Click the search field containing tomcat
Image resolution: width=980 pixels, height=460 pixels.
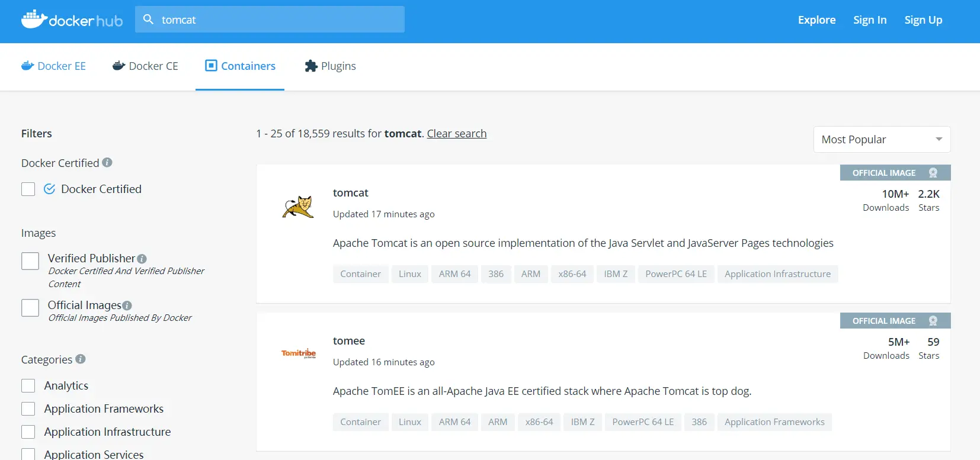[x=270, y=20]
